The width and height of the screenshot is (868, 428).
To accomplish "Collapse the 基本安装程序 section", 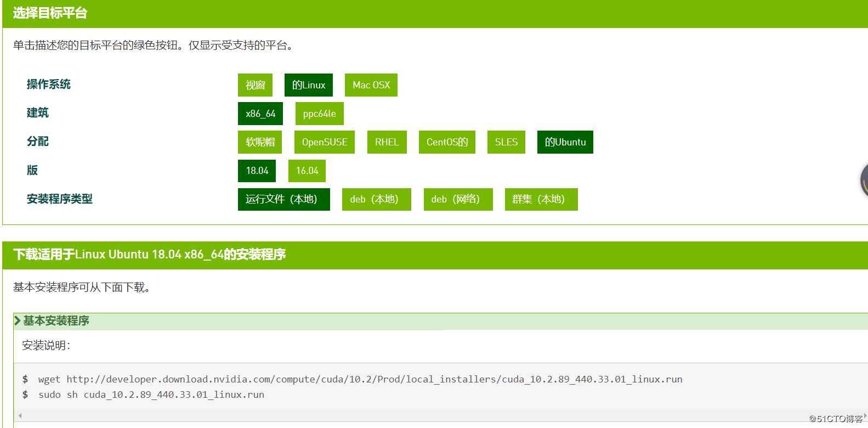I will (440, 321).
